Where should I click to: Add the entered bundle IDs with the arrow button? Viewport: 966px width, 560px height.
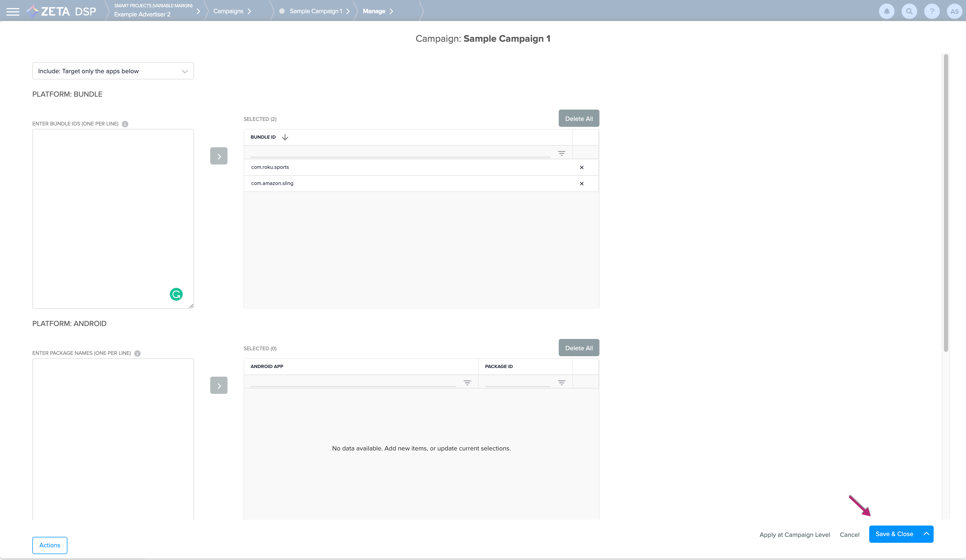pyautogui.click(x=219, y=156)
